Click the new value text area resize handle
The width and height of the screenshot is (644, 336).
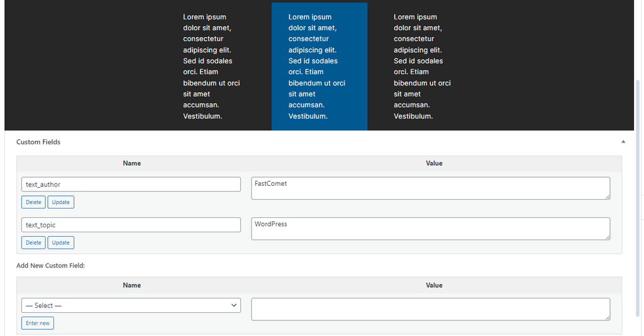coord(607,317)
